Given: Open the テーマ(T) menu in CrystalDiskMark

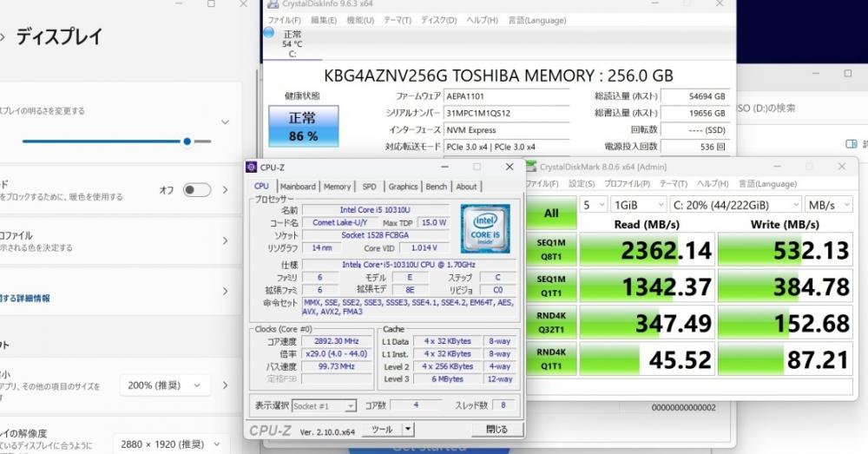Looking at the screenshot, I should pos(674,184).
